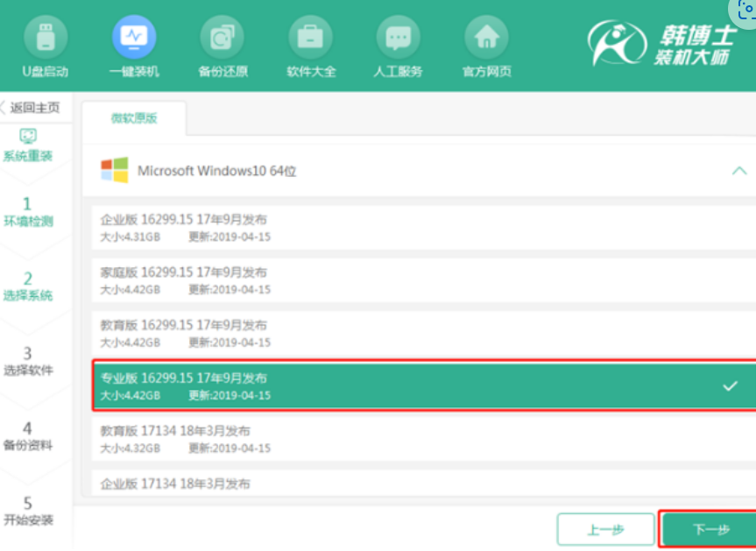756x551 pixels.
Task: Click the Windows logo beside Microsoft Windows10
Action: [x=114, y=170]
